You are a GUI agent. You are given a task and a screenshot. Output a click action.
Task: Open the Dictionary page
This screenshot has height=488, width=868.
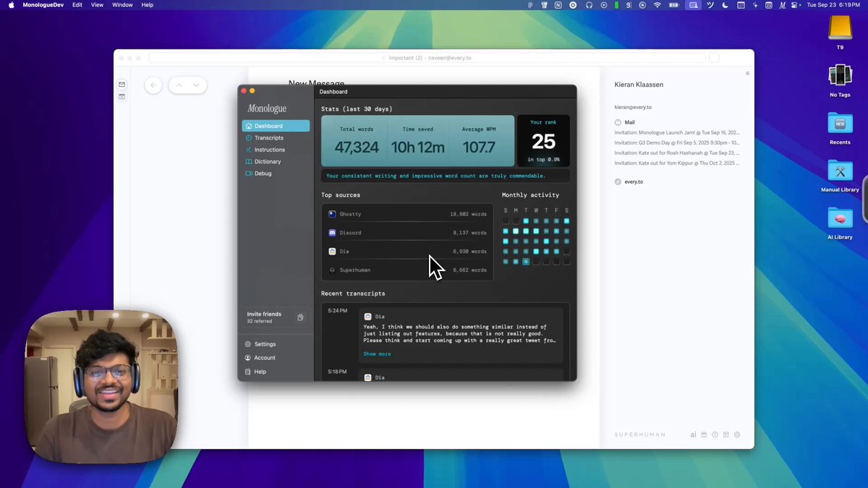[x=267, y=162]
